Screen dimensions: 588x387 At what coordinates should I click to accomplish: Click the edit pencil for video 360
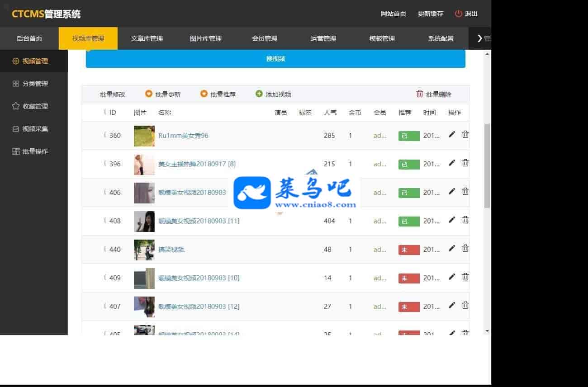451,134
